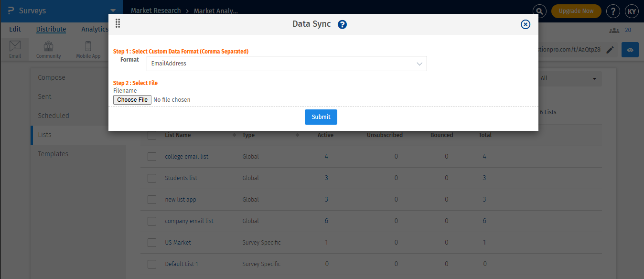Image resolution: width=644 pixels, height=279 pixels.
Task: Click the Data Sync help question icon
Action: coord(342,24)
